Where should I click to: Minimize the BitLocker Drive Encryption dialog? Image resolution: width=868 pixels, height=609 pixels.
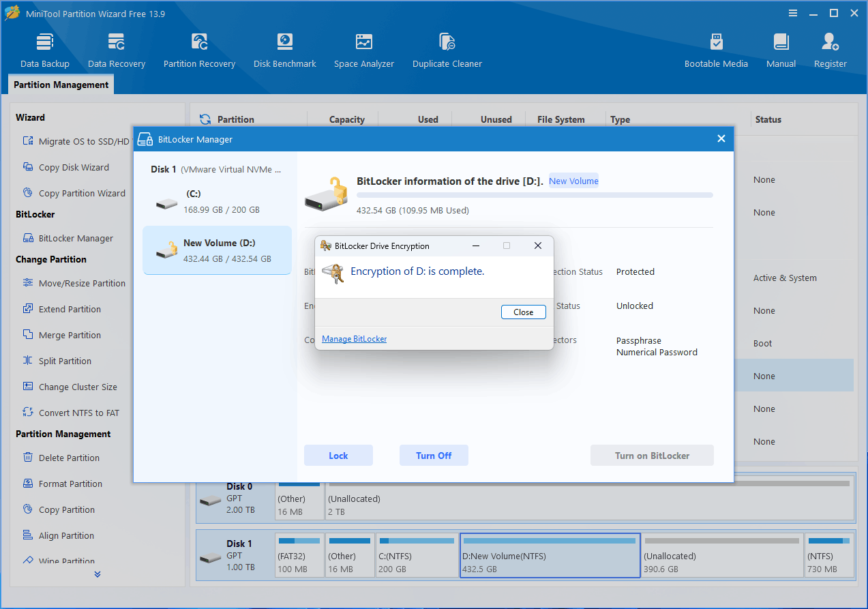tap(475, 246)
